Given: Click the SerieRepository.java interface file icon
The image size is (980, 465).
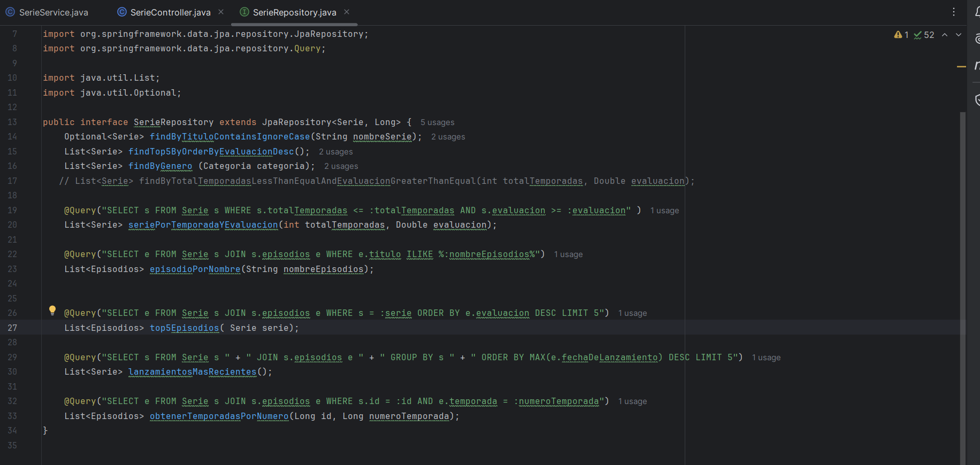Looking at the screenshot, I should tap(244, 12).
